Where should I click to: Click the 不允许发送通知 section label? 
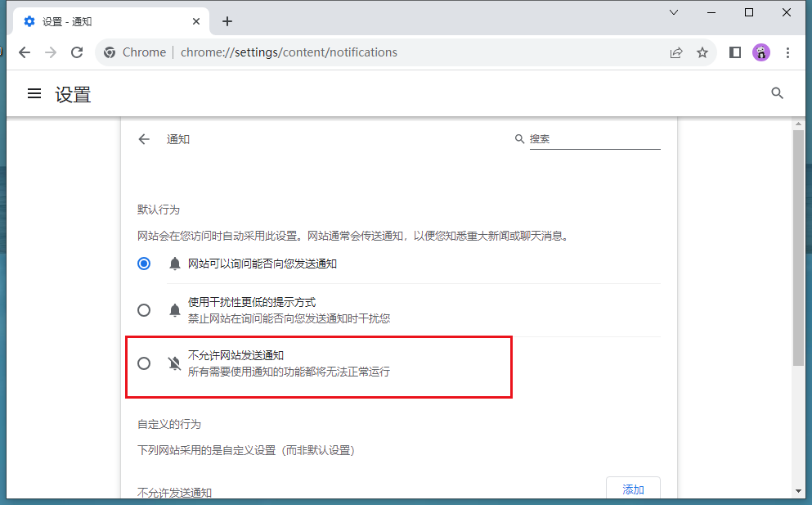coord(174,493)
